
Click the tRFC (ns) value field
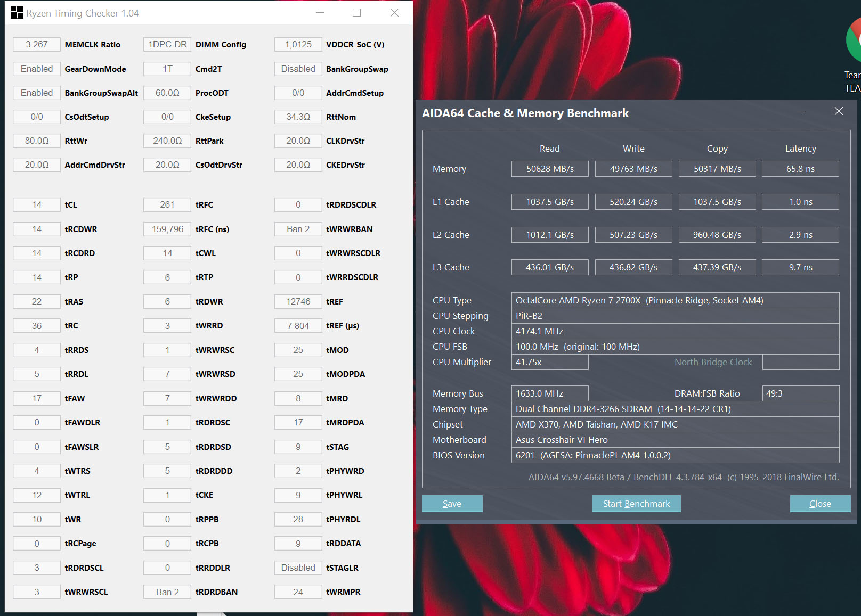(x=167, y=229)
